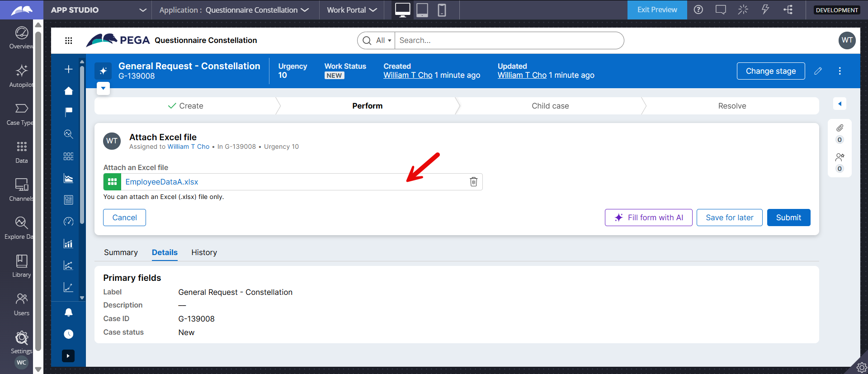This screenshot has height=374, width=868.
Task: Open the search magnifier icon in portal navigation
Action: coord(69,134)
